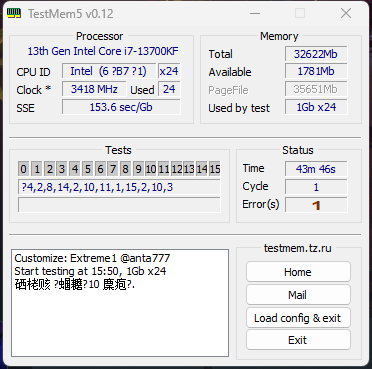Select test number 15 box
Image resolution: width=372 pixels, height=369 pixels.
pyautogui.click(x=215, y=169)
